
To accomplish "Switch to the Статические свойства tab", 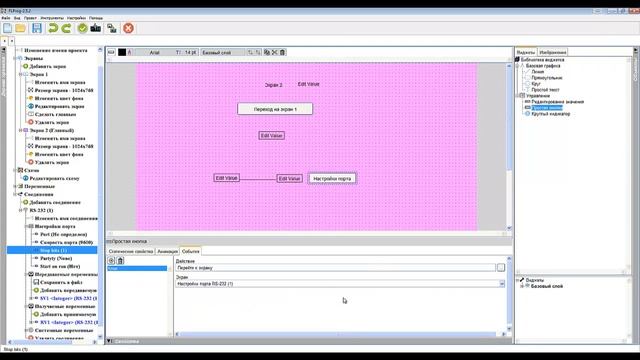I will pyautogui.click(x=131, y=251).
